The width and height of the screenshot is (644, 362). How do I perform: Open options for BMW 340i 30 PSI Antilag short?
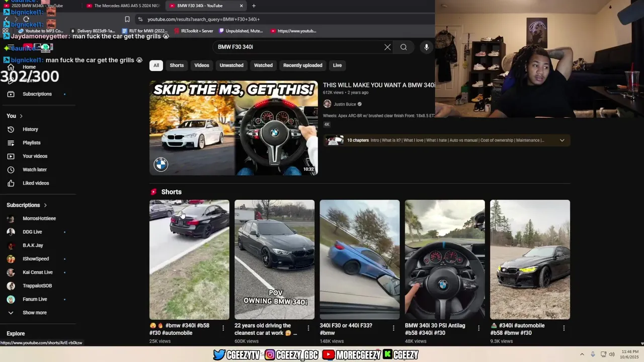478,328
